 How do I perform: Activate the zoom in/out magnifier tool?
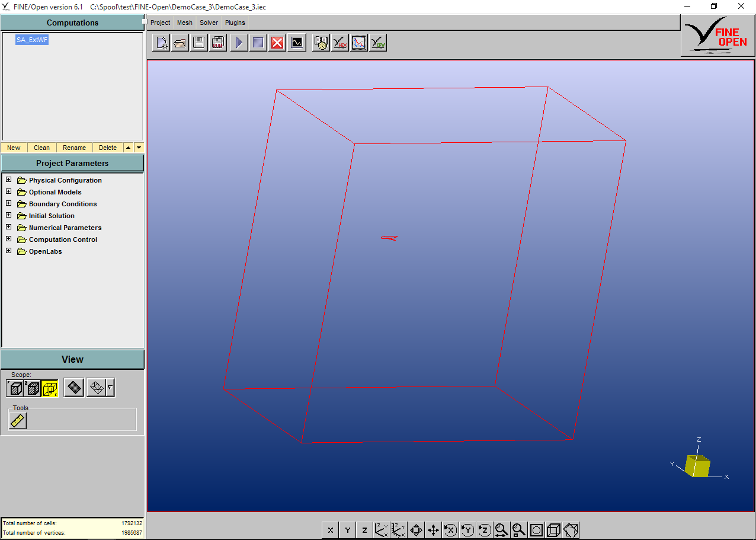click(x=502, y=530)
